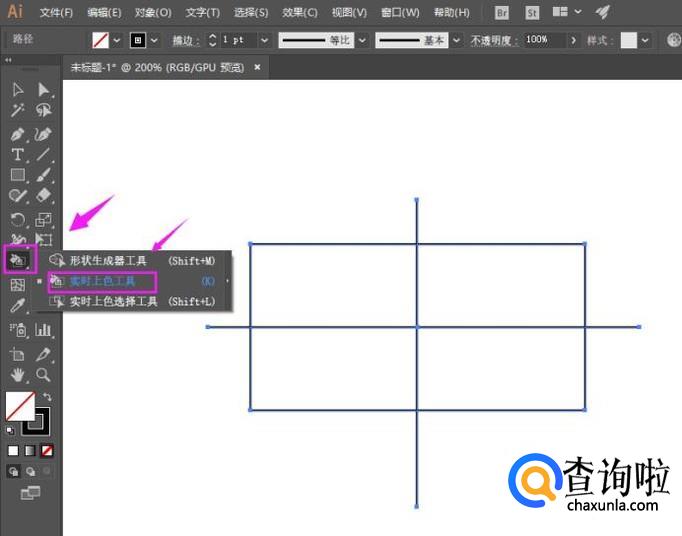Open the 窗口(W) menu

400,13
